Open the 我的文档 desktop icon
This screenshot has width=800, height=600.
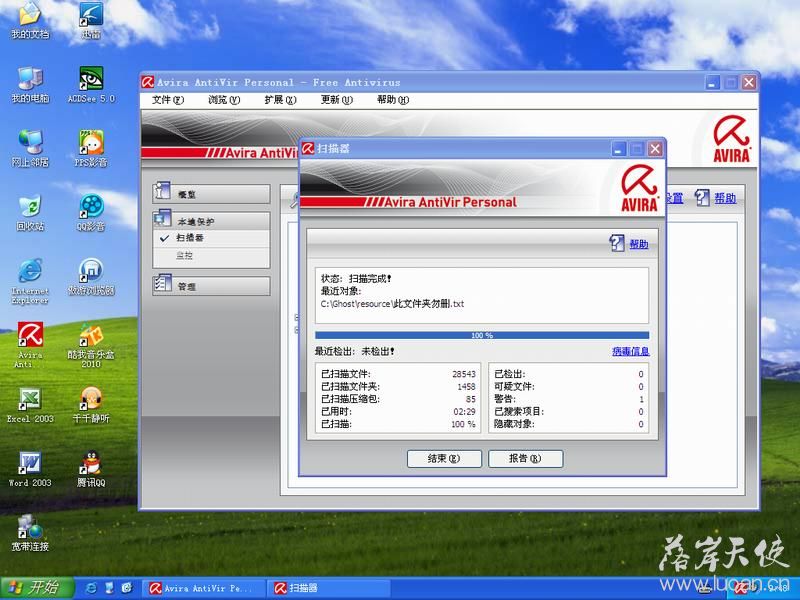point(30,20)
